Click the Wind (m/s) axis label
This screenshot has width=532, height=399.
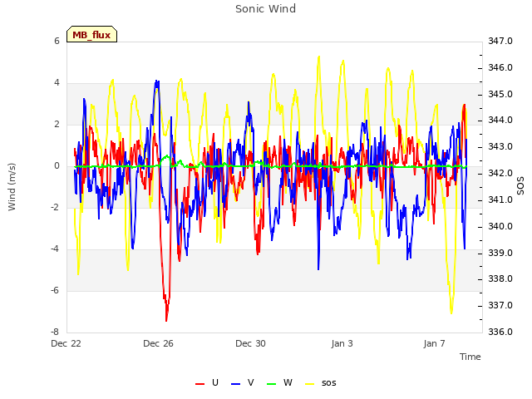click(12, 187)
